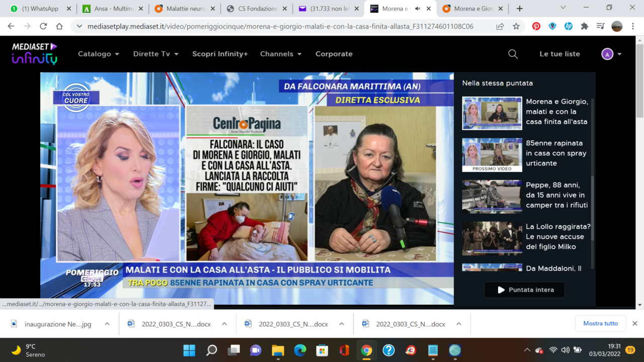This screenshot has height=362, width=644.
Task: Click the browser back arrow
Action: (x=11, y=26)
